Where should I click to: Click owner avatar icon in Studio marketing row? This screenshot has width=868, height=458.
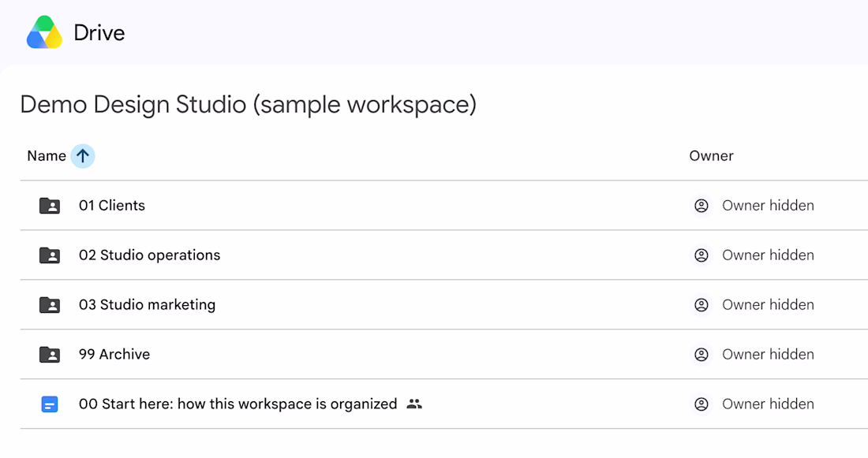(702, 305)
